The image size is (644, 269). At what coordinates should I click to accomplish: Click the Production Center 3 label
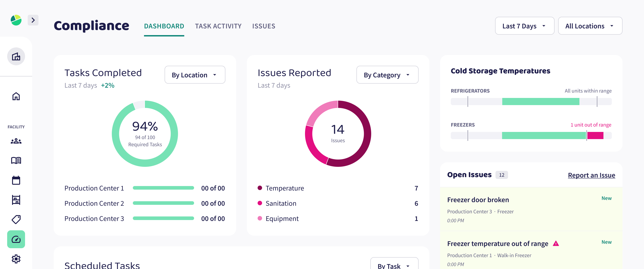(94, 218)
